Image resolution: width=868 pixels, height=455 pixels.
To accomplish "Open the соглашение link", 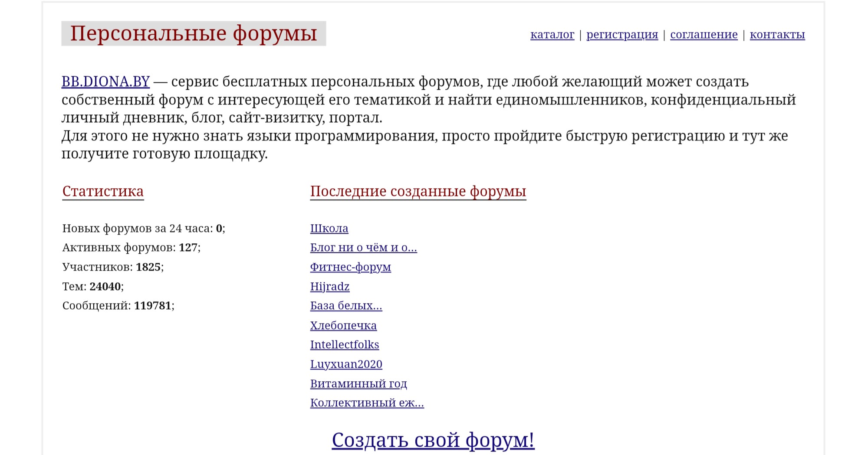I will click(x=704, y=35).
